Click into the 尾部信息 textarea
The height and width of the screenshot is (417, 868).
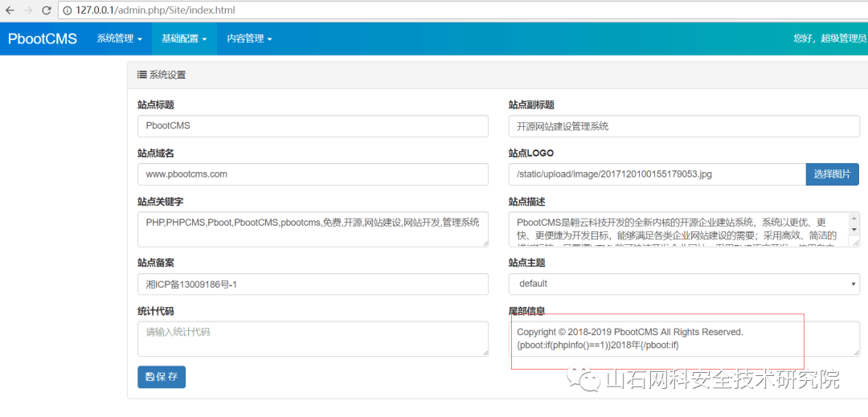(x=684, y=338)
